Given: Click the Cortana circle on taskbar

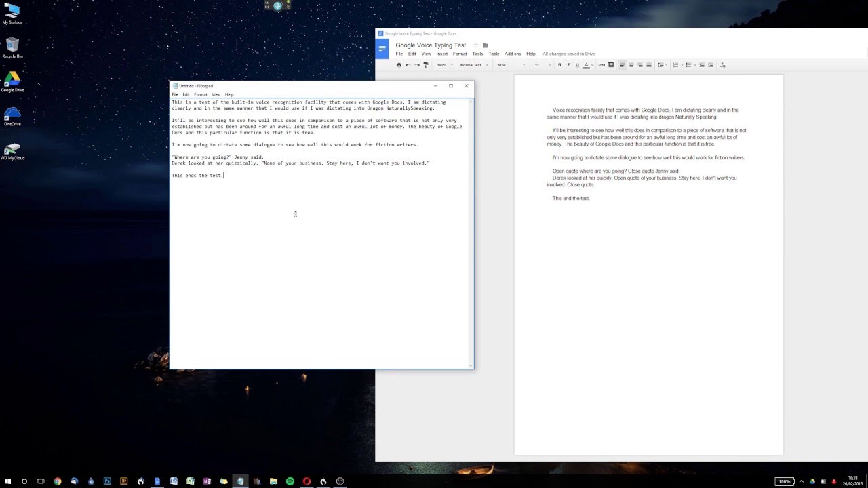Looking at the screenshot, I should (24, 481).
